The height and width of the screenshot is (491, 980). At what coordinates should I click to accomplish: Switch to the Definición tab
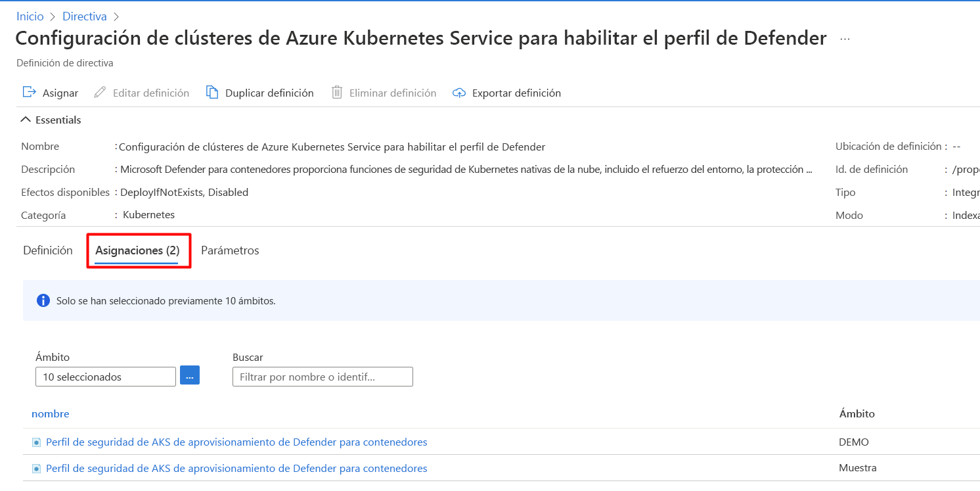click(x=48, y=250)
